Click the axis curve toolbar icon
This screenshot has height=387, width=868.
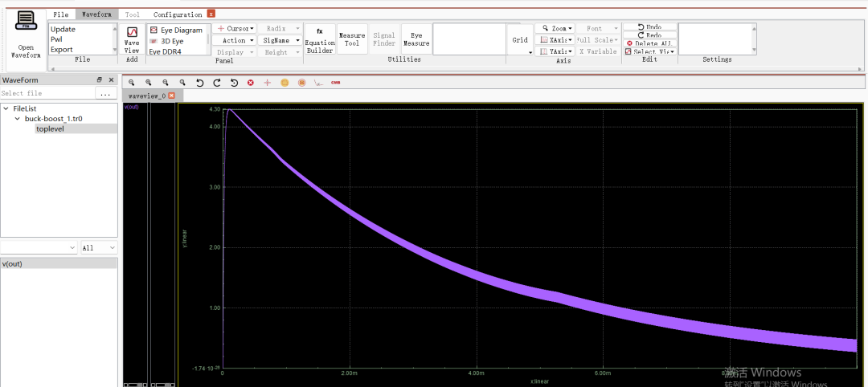point(318,83)
